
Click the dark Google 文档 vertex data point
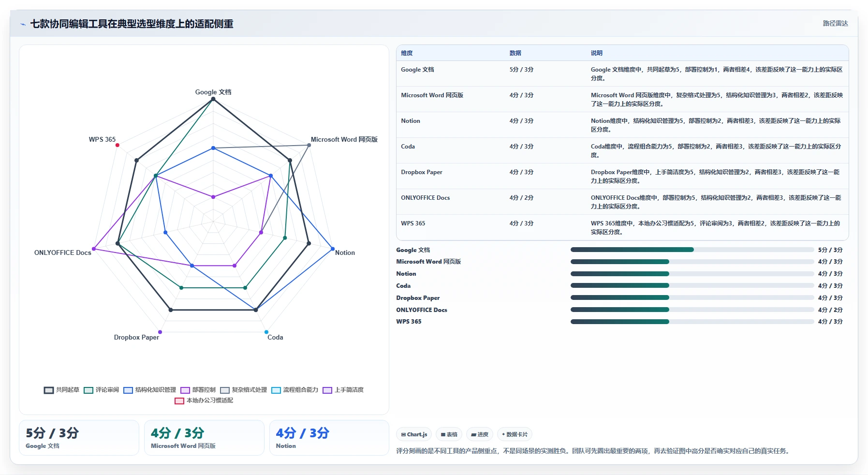pyautogui.click(x=213, y=99)
